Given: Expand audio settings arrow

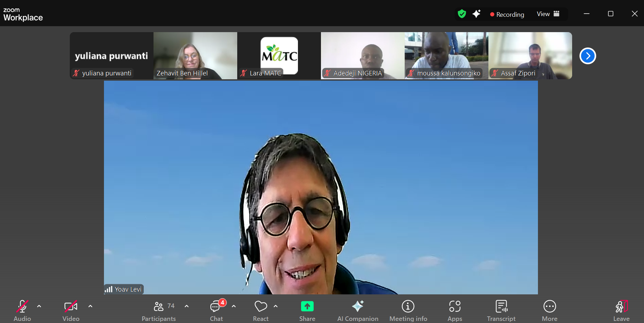Looking at the screenshot, I should click(39, 306).
